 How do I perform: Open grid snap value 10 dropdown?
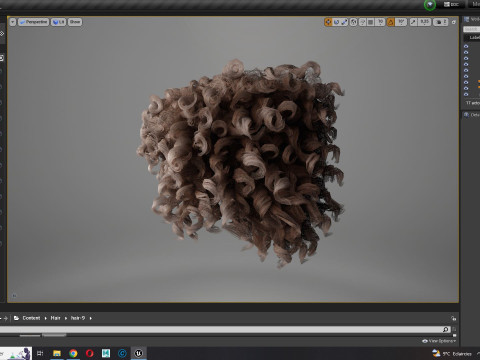click(x=380, y=22)
